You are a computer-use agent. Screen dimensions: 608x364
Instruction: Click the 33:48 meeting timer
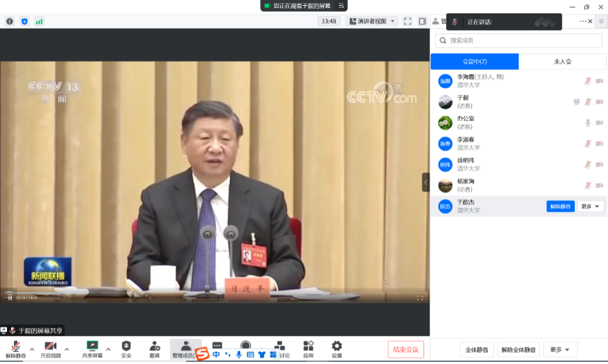click(329, 22)
